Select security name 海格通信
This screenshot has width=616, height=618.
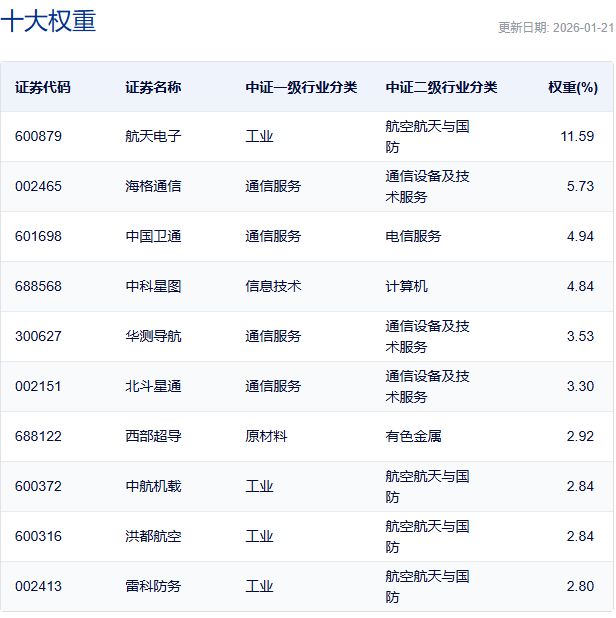pos(153,187)
